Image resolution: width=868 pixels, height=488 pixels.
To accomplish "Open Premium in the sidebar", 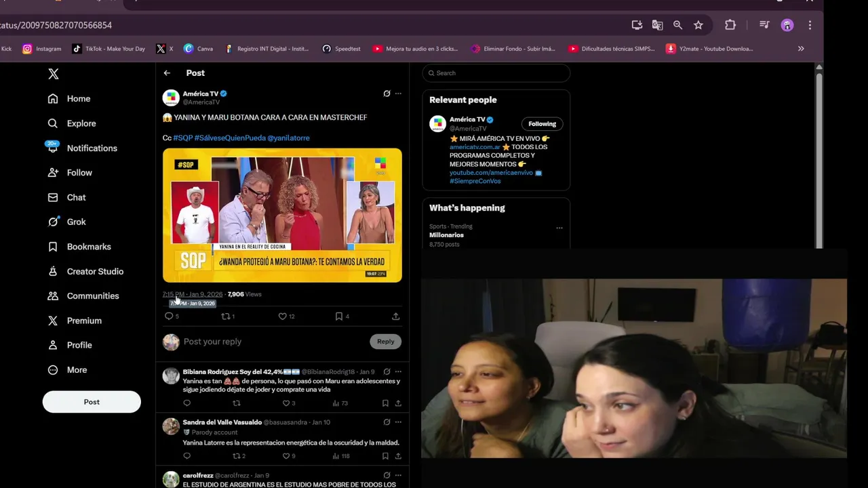I will tap(75, 321).
